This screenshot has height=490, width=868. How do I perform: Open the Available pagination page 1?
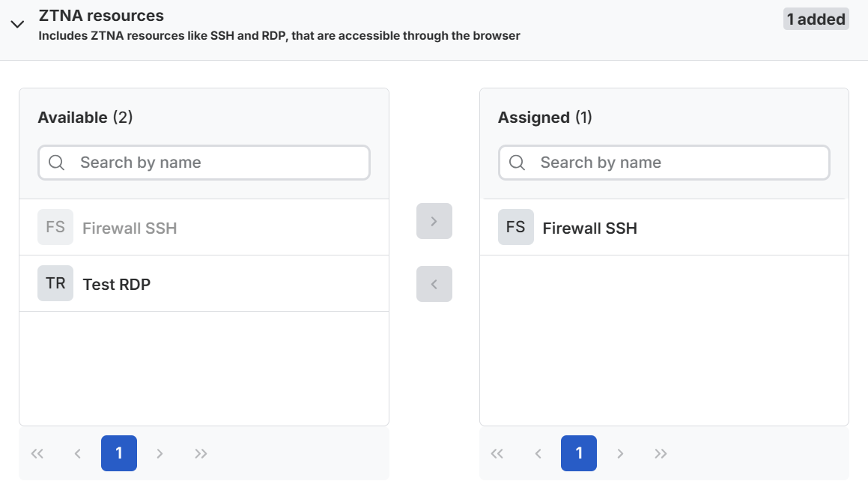118,453
